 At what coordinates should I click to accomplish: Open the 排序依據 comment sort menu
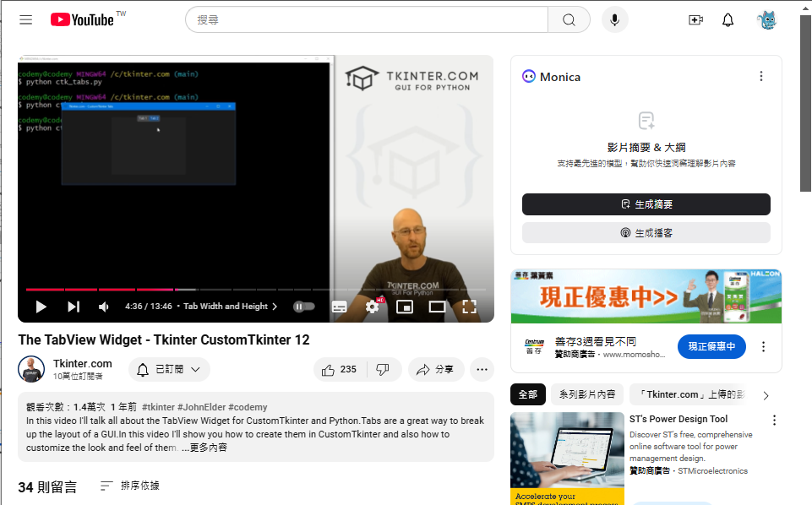coord(130,486)
